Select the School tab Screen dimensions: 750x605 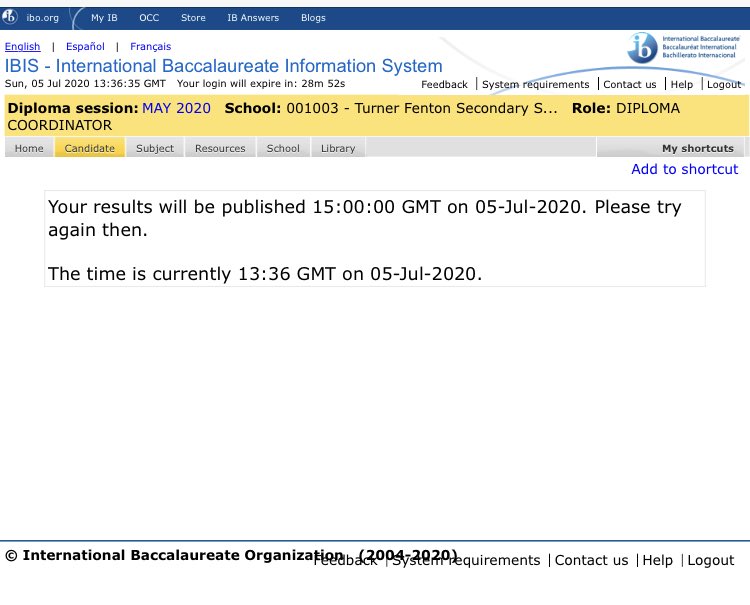click(283, 148)
